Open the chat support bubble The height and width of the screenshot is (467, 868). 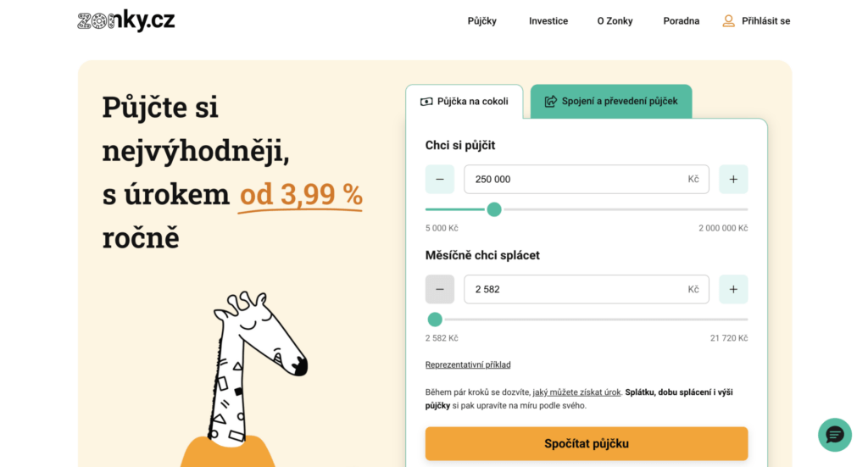coord(834,435)
